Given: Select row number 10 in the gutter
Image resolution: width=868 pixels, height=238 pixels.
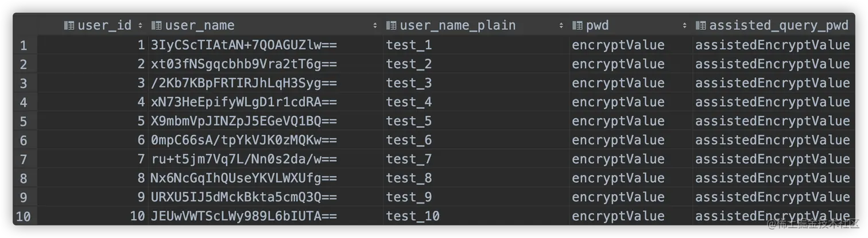Looking at the screenshot, I should (24, 216).
